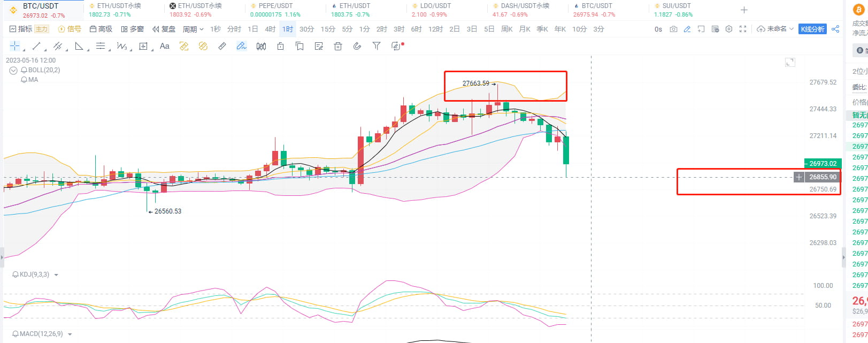Open the 周期 period dropdown

coord(193,29)
